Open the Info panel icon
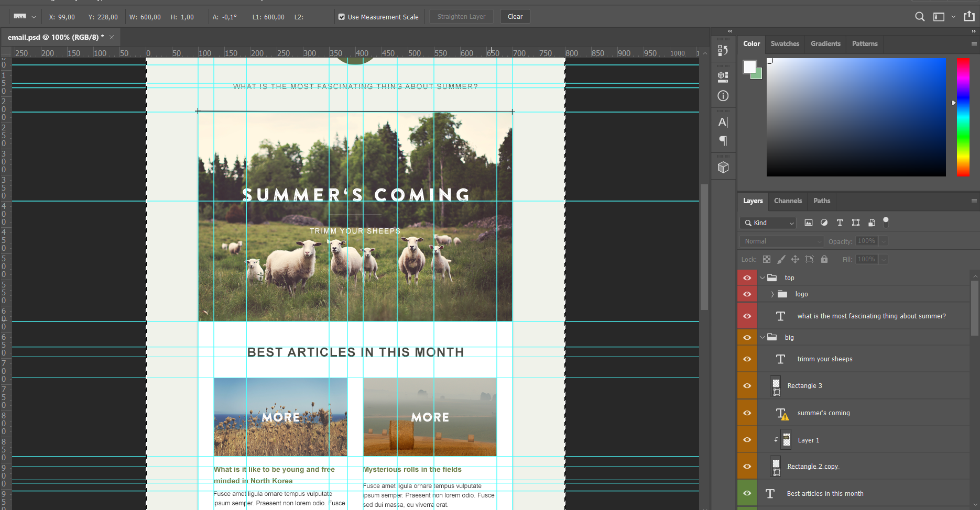The height and width of the screenshot is (510, 980). (723, 96)
